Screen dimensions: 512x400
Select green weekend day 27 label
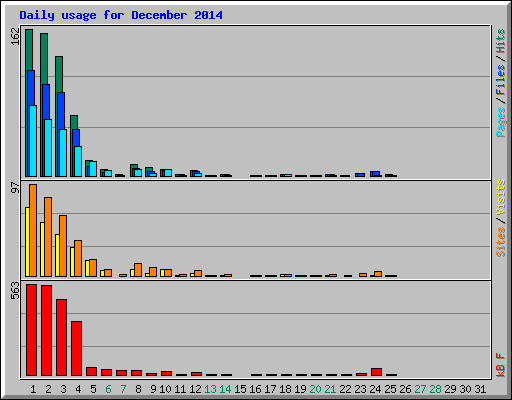pos(420,389)
